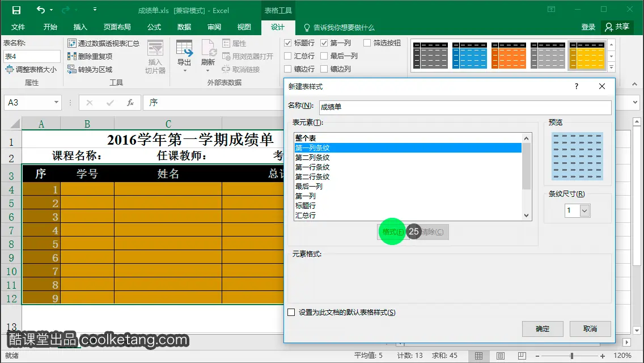
Task: Switch to Page Break Preview icon
Action: point(522,356)
